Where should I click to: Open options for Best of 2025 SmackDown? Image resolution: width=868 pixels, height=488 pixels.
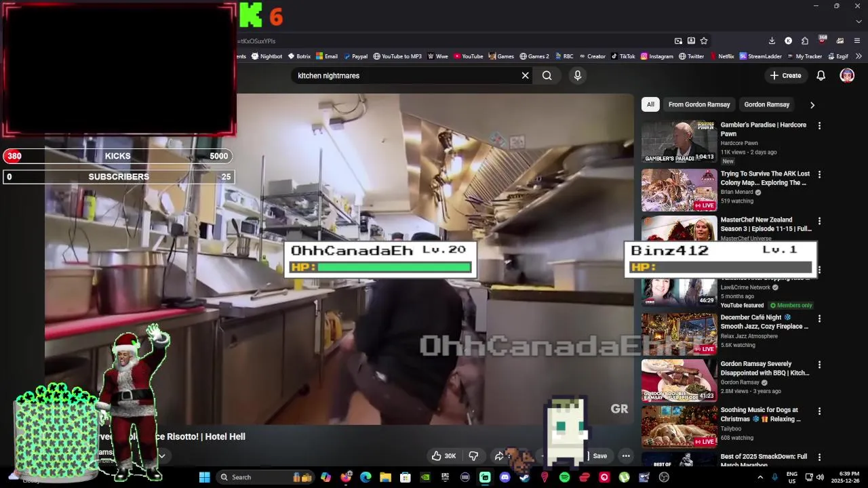[x=819, y=457]
